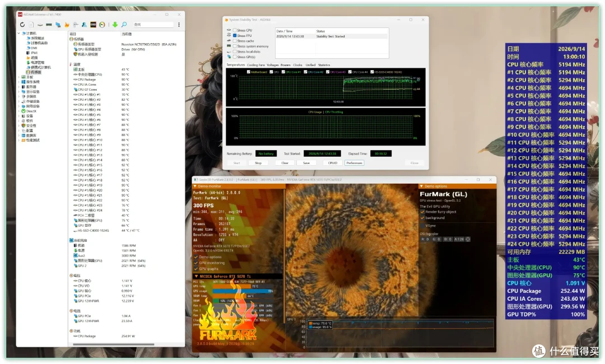
Task: Enable Stress GPU(s) checkbox
Action: click(235, 57)
